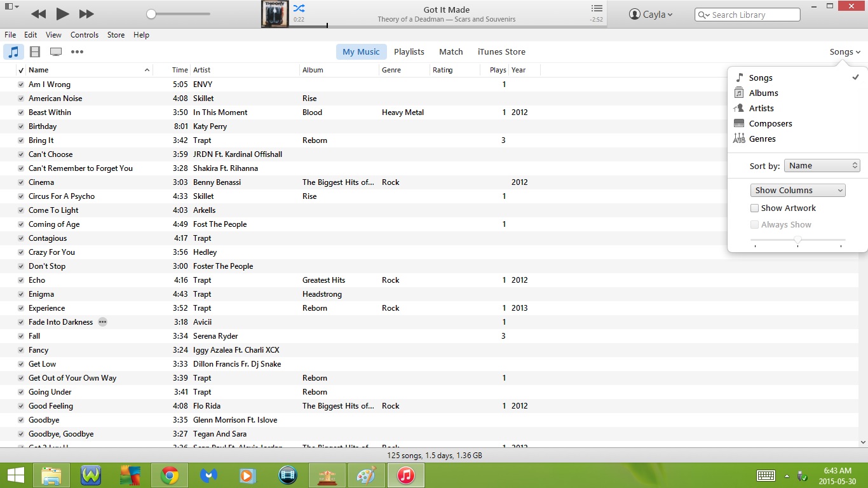Click the playback progress bar
The width and height of the screenshot is (868, 488).
pyautogui.click(x=447, y=26)
